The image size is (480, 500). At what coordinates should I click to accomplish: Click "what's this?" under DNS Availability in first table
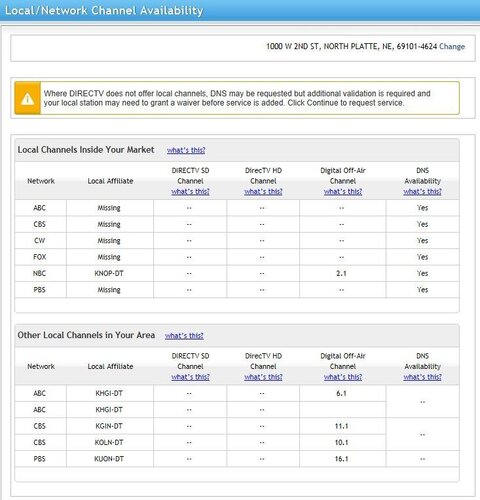tap(422, 192)
